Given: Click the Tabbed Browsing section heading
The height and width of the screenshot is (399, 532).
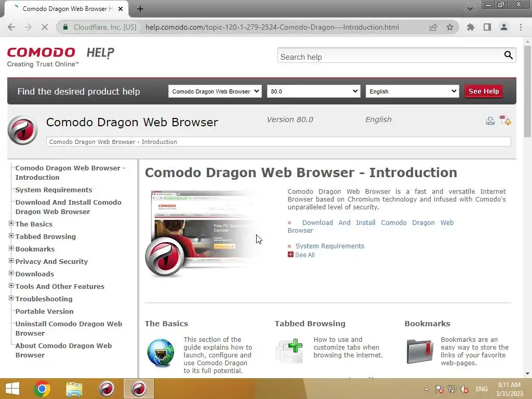Looking at the screenshot, I should pos(310,324).
